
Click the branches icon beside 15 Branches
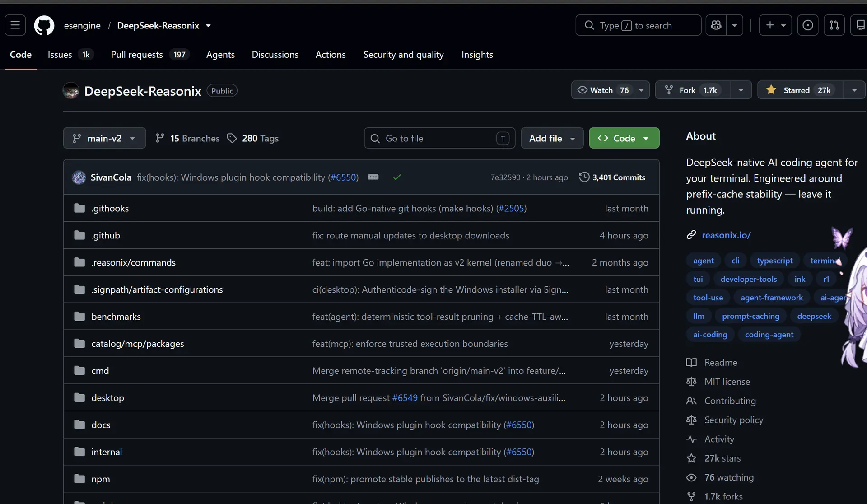[160, 138]
